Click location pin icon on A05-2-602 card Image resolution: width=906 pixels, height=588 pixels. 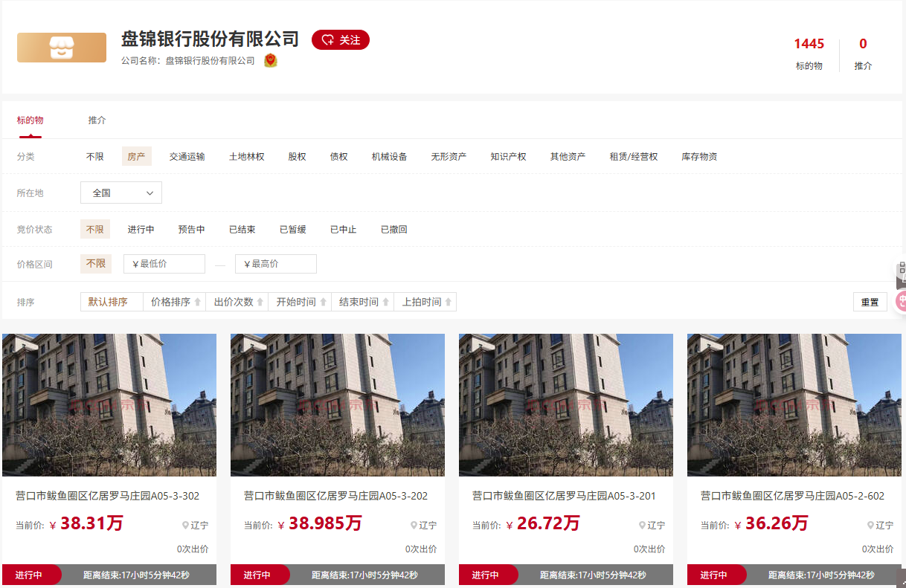[x=871, y=525]
